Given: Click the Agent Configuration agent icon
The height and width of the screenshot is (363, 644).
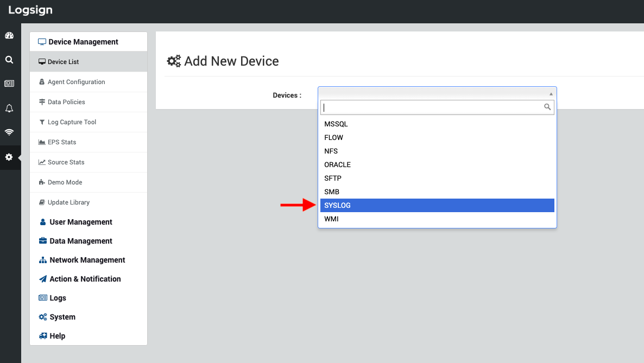Looking at the screenshot, I should [x=42, y=82].
